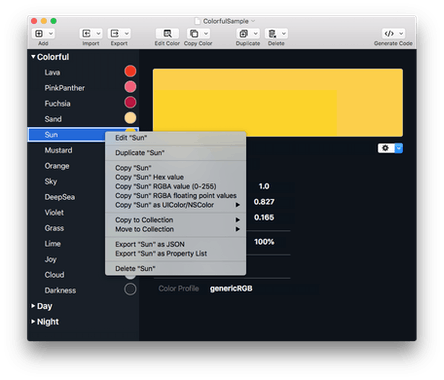Click the Duplicate toolbar icon
This screenshot has height=380, width=444.
tap(244, 33)
